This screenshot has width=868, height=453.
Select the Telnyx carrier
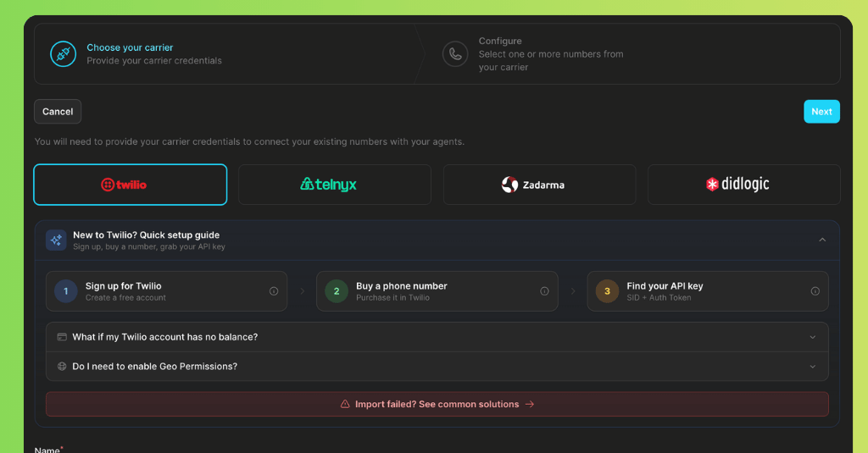point(335,185)
